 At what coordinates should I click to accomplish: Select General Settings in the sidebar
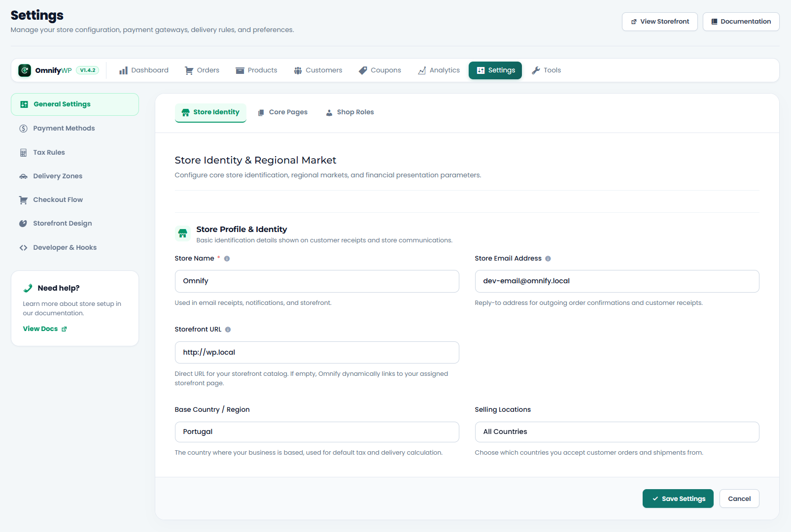[75, 104]
